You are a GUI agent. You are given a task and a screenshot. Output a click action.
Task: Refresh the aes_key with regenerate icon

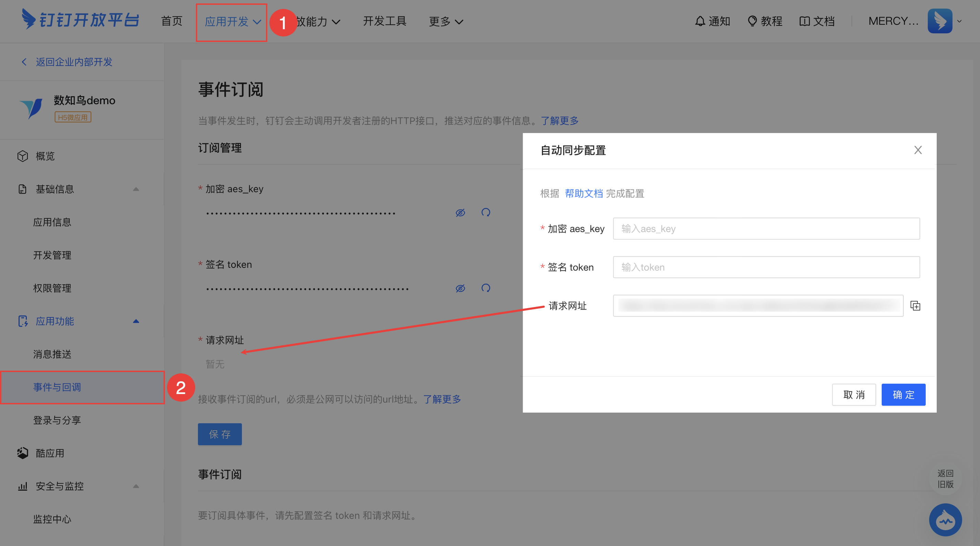pyautogui.click(x=486, y=212)
